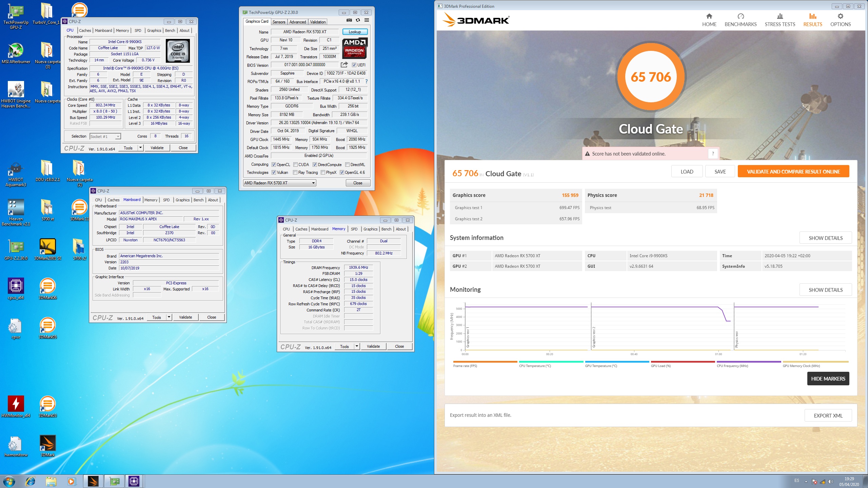Toggle GPU Temperature legend color

(617, 362)
